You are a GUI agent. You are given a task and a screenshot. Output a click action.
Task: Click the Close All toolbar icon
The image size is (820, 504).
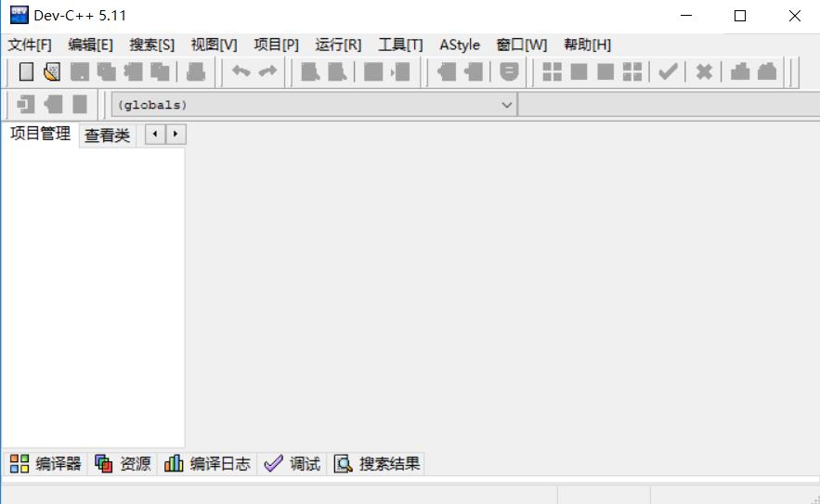(160, 71)
